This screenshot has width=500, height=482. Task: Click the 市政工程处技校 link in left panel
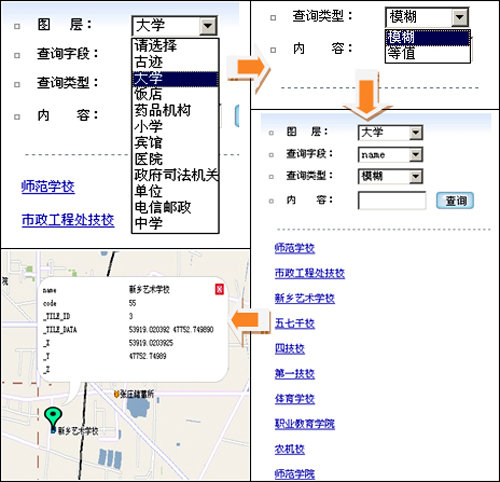(x=68, y=220)
